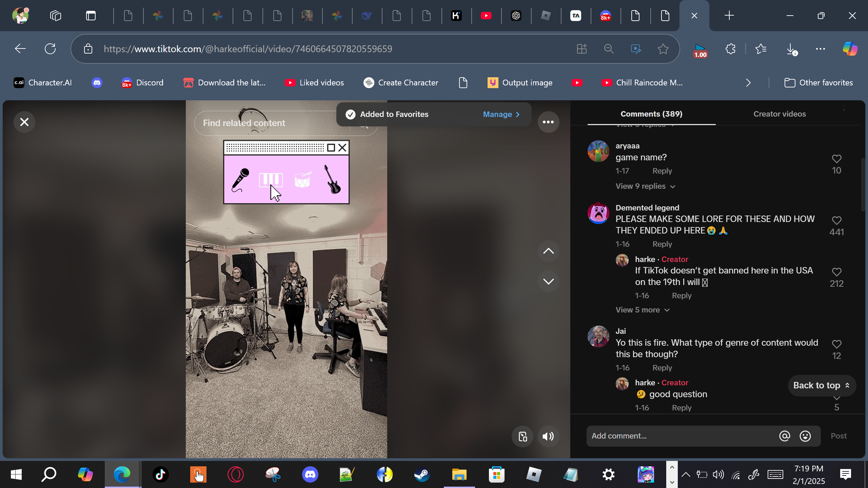The width and height of the screenshot is (868, 488).
Task: Open the emoji picker in comment box
Action: (805, 436)
